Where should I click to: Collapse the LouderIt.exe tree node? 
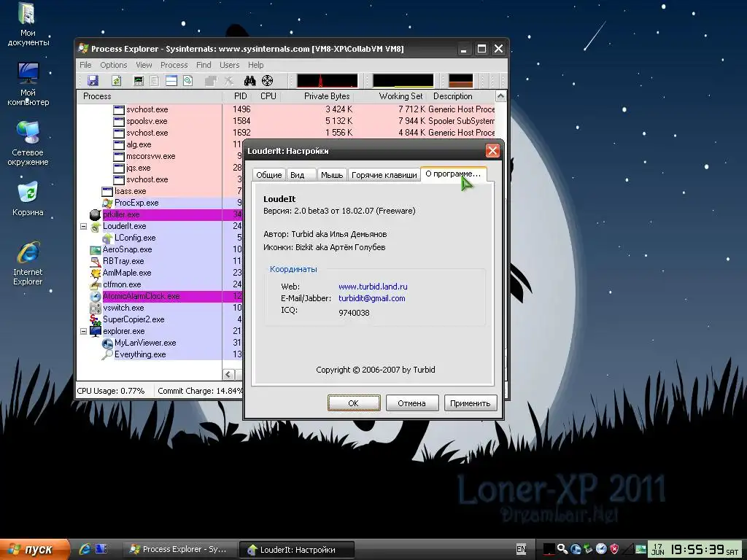83,226
